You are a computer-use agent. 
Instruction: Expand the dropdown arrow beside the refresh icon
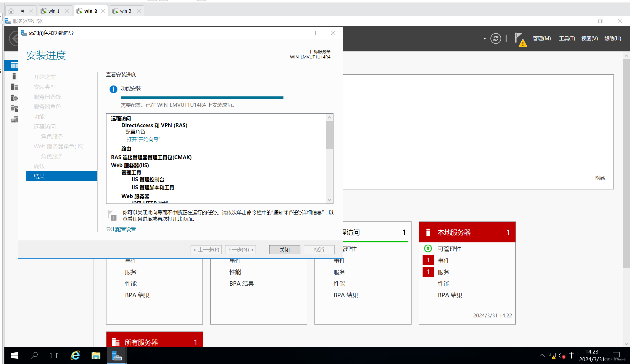click(485, 39)
